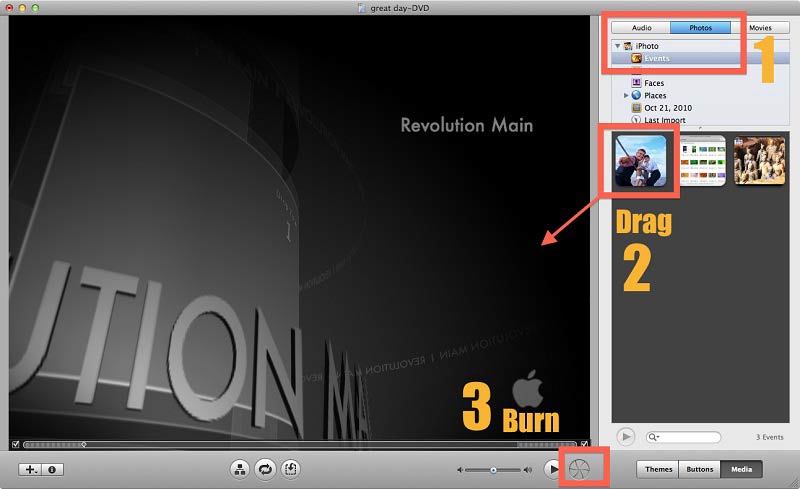Click the motion playback loop icon
The height and width of the screenshot is (489, 800).
pyautogui.click(x=266, y=468)
